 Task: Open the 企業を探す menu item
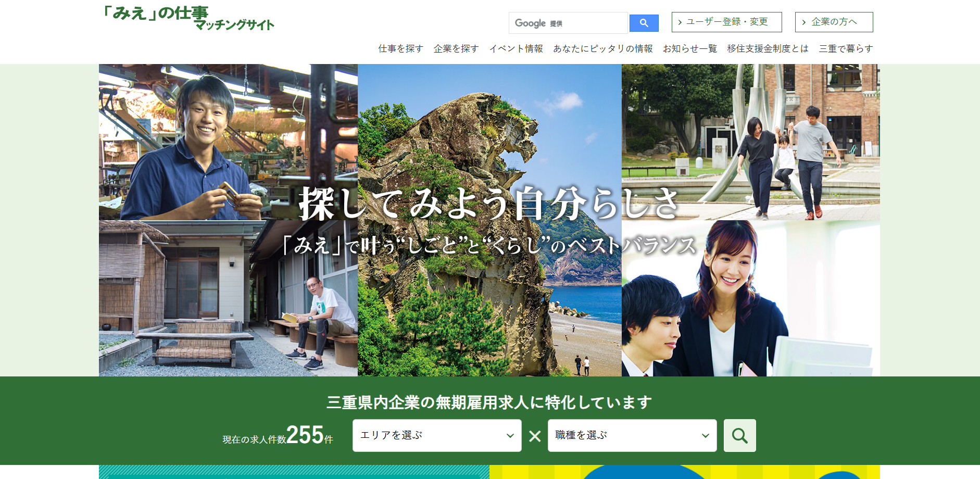(456, 48)
